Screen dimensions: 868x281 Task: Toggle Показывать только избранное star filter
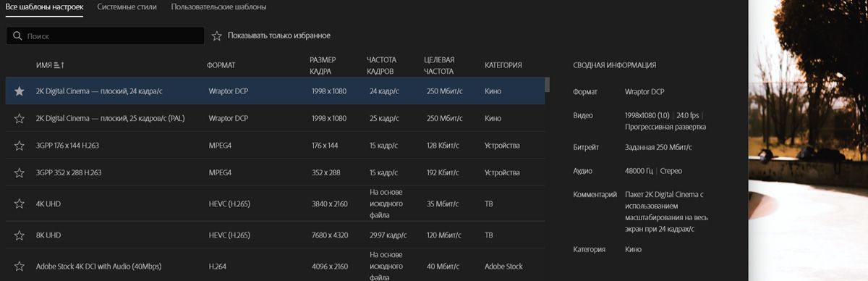pos(216,35)
